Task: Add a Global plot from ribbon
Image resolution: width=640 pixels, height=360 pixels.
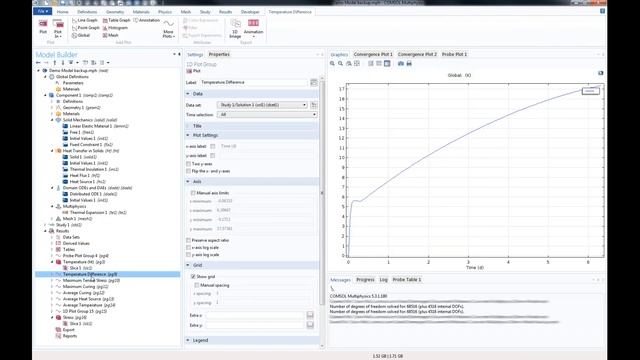Action: [x=81, y=36]
